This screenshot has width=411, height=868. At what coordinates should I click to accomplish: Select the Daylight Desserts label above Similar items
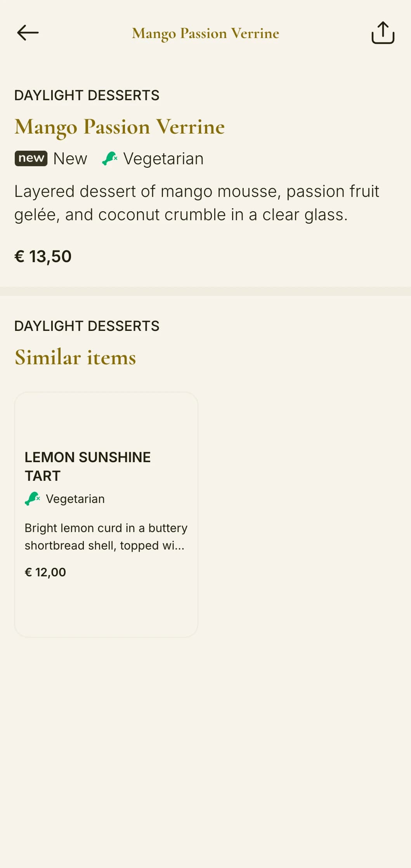coord(87,326)
